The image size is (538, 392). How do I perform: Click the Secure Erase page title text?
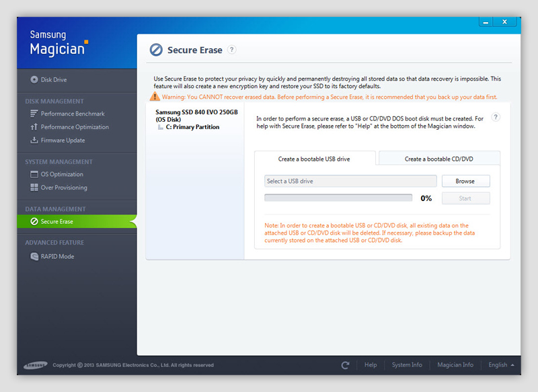[195, 50]
